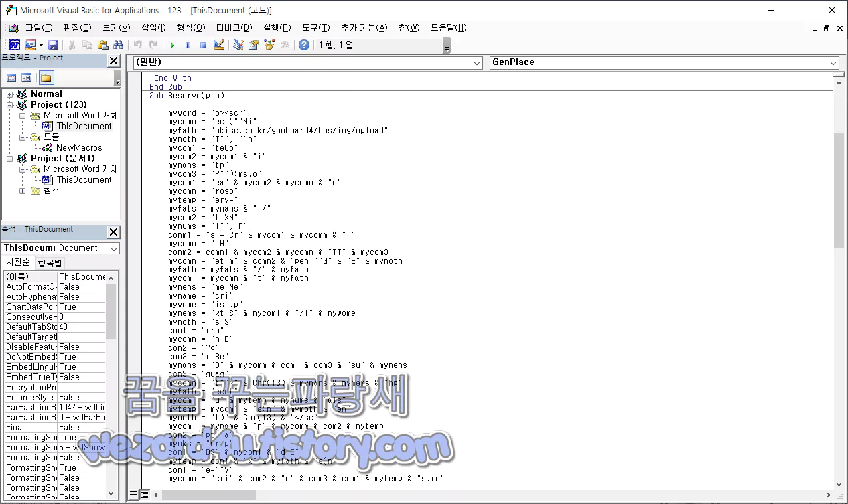Collapse the Project (문서1) node
Viewport: 848px width, 504px height.
(x=10, y=159)
